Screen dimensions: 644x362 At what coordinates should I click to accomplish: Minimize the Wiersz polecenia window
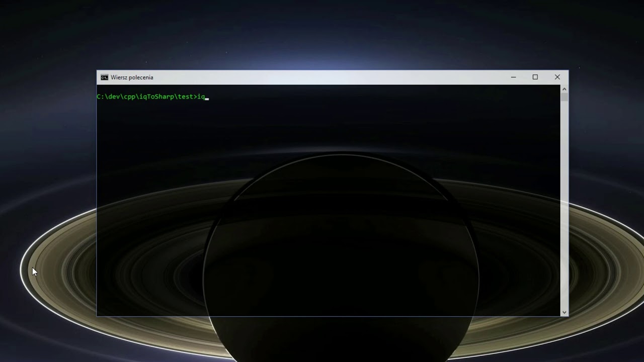[513, 77]
